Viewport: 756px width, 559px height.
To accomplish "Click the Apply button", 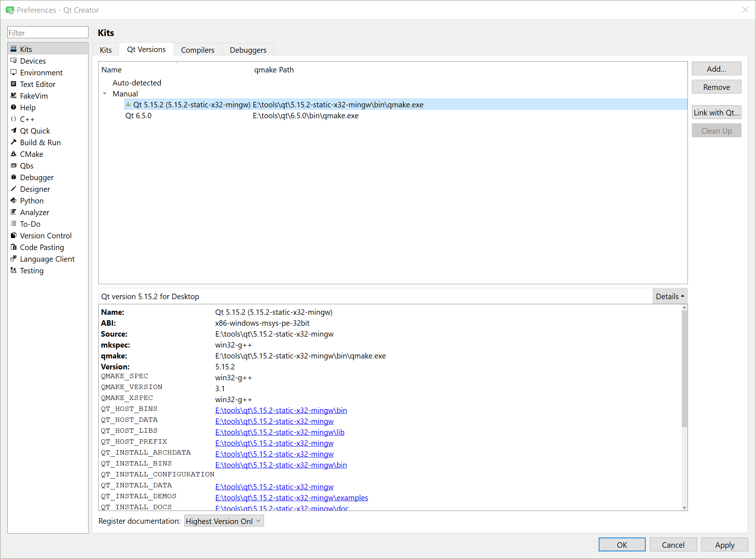I will tap(724, 544).
